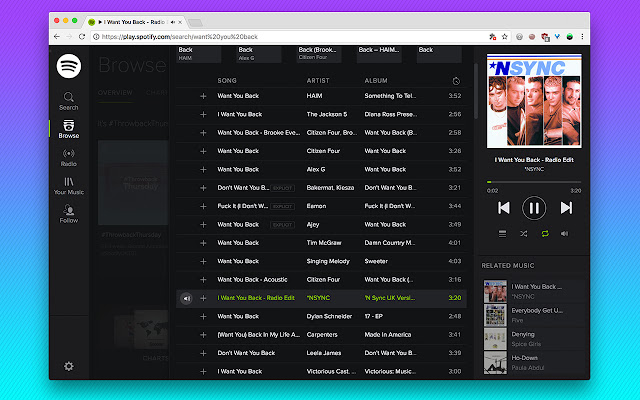Viewport: 640px width, 400px height.
Task: Open the play queue icon
Action: point(502,233)
